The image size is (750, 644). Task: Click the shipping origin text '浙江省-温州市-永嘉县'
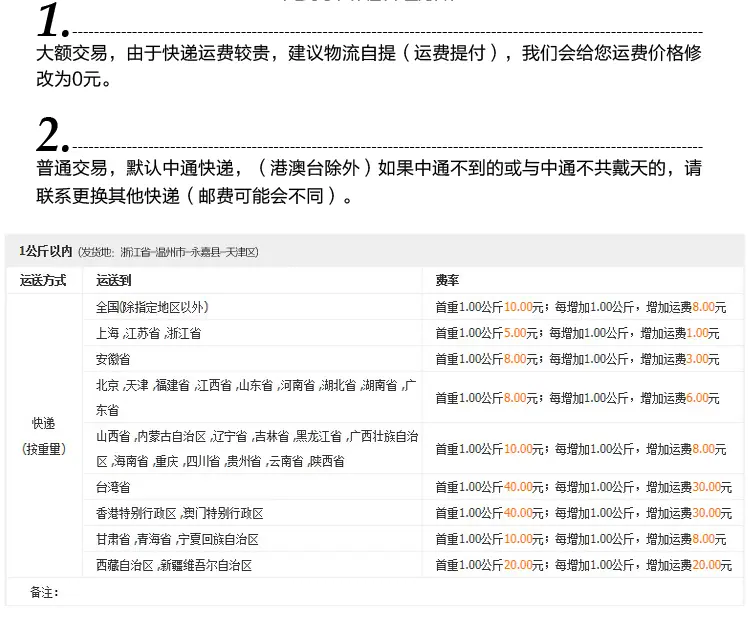click(x=171, y=252)
